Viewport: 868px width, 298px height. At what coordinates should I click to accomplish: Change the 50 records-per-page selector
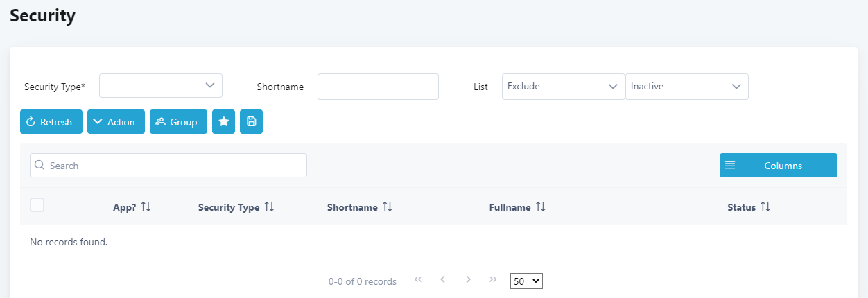(x=526, y=281)
